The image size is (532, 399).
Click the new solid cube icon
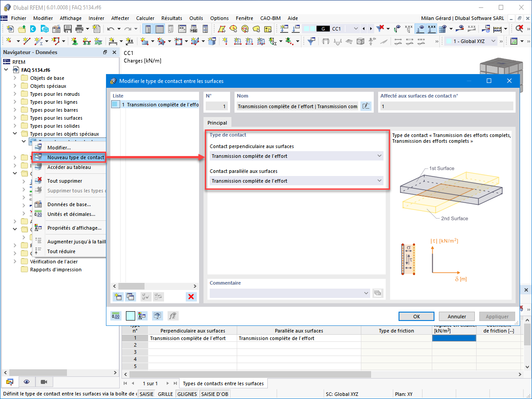click(x=212, y=41)
